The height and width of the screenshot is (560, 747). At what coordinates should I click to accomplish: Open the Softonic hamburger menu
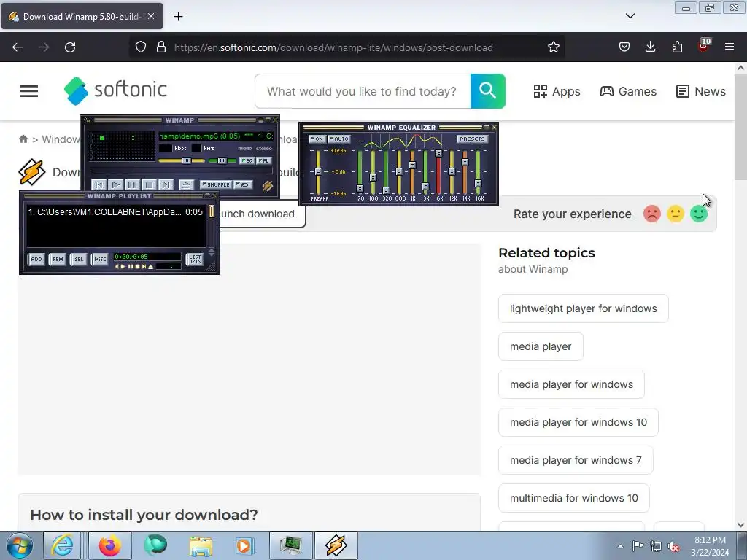(x=29, y=91)
